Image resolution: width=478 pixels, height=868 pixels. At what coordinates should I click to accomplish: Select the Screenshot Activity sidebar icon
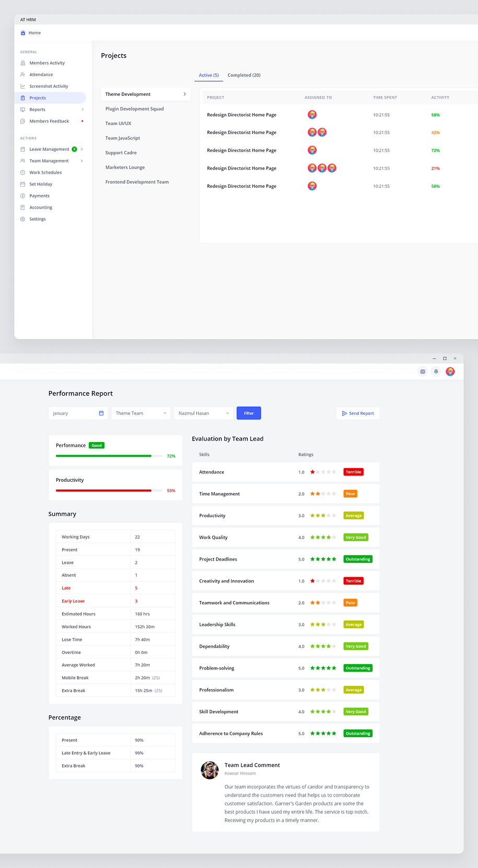tap(23, 86)
